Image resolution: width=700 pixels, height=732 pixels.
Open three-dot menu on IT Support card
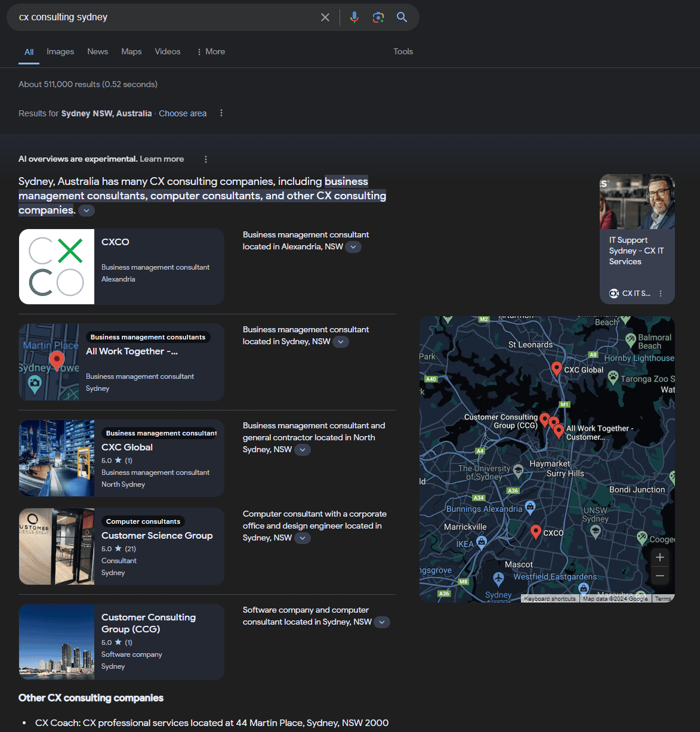click(661, 294)
